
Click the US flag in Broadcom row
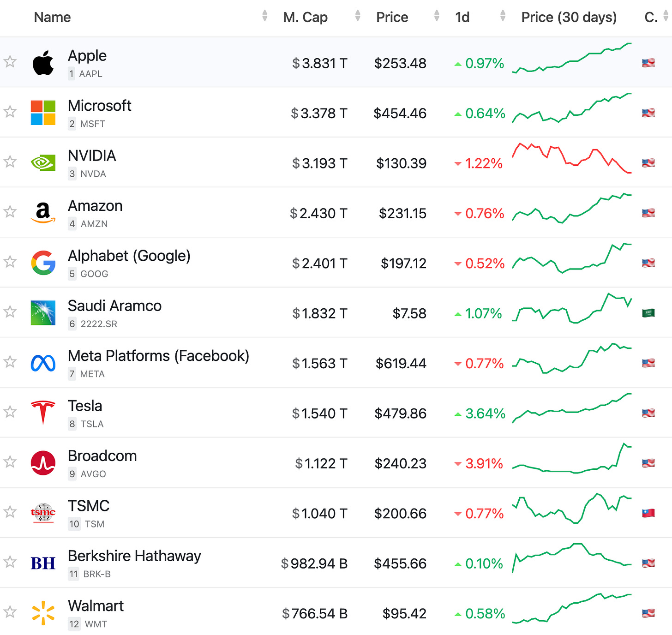[648, 463]
